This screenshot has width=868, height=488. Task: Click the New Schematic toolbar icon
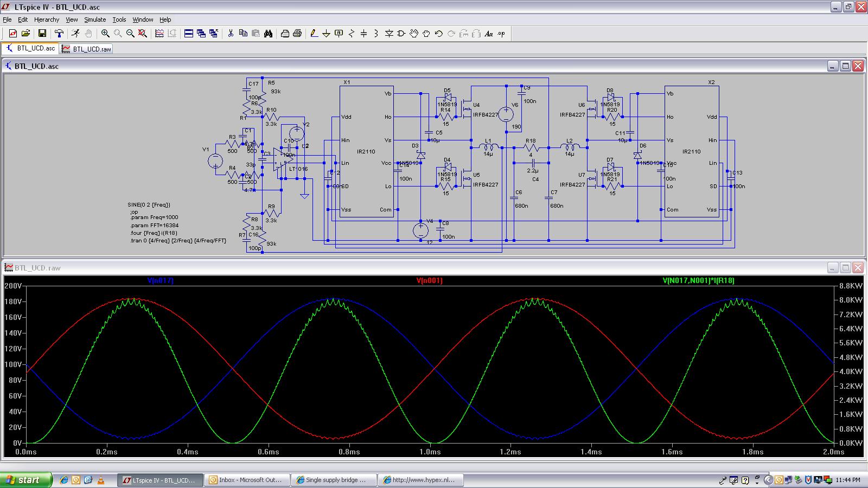(x=12, y=34)
